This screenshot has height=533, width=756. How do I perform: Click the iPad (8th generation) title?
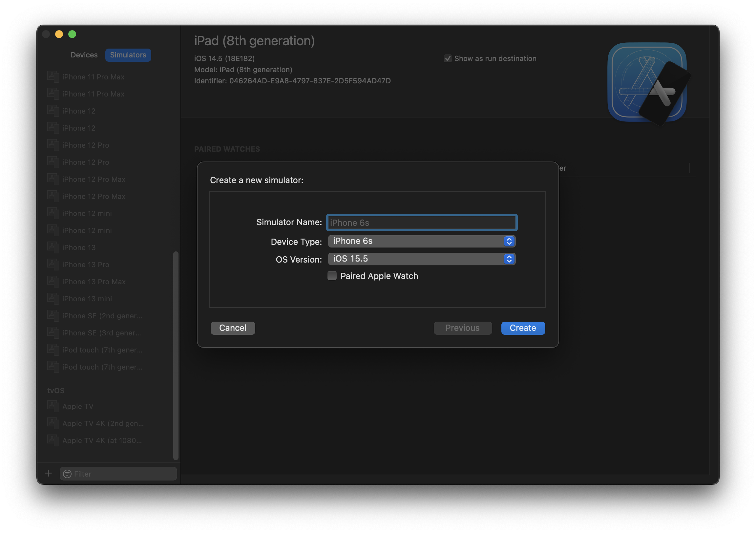254,41
